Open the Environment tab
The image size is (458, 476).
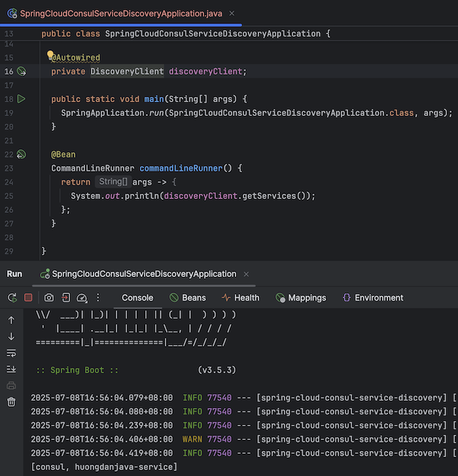(373, 298)
